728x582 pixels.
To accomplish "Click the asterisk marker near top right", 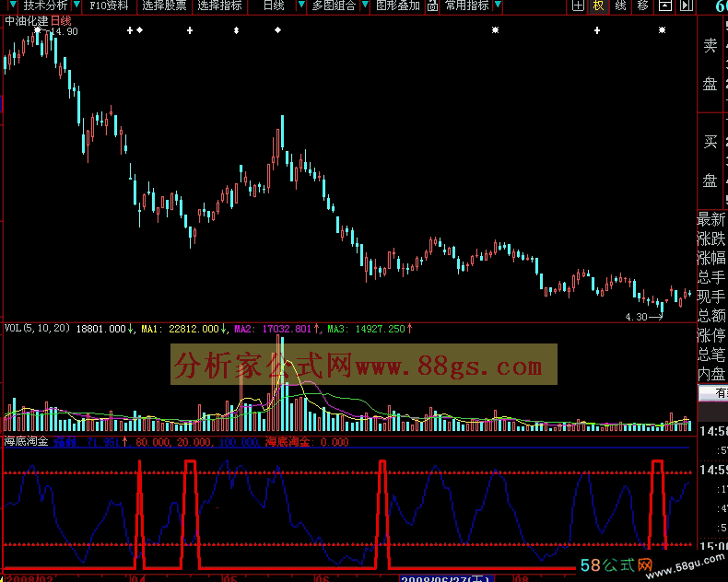I will coord(662,30).
